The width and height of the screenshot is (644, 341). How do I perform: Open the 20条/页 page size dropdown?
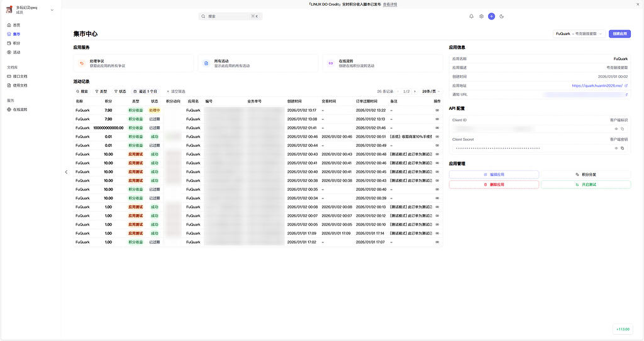(431, 92)
